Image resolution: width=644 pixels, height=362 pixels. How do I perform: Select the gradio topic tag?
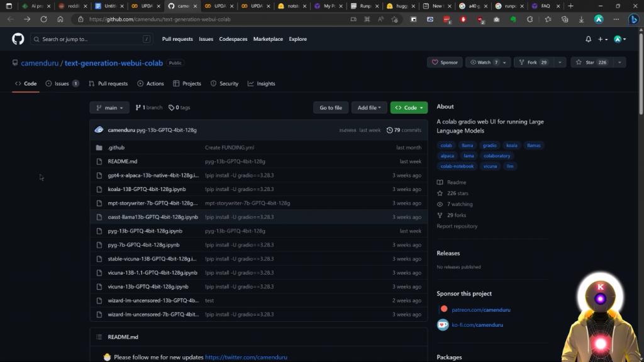tap(489, 145)
